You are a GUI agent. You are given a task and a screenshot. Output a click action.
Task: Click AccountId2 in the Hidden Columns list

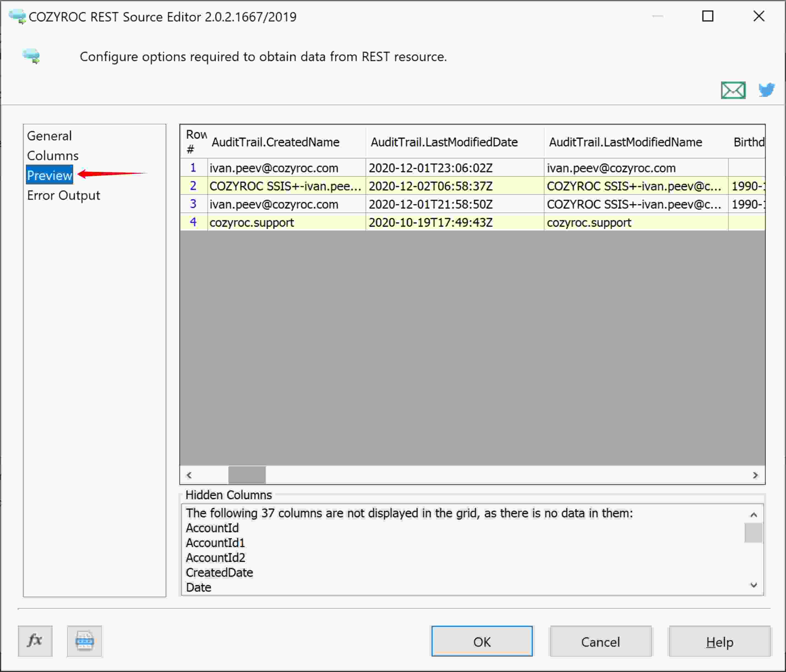pos(216,558)
